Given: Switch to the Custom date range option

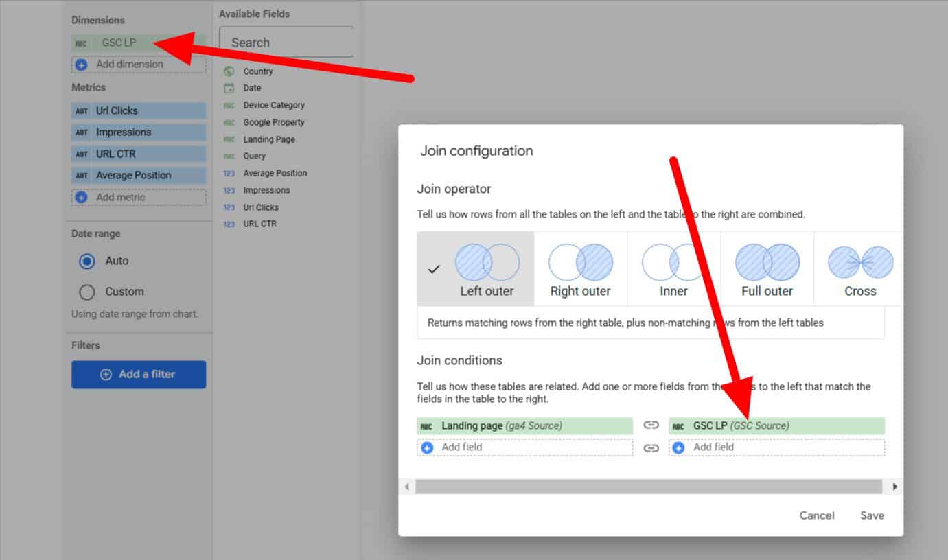Looking at the screenshot, I should coord(87,292).
